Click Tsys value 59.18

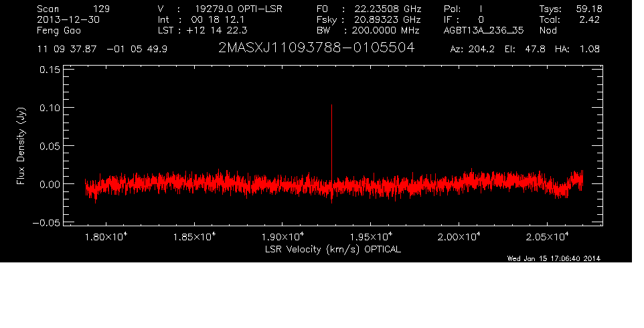[x=589, y=9]
